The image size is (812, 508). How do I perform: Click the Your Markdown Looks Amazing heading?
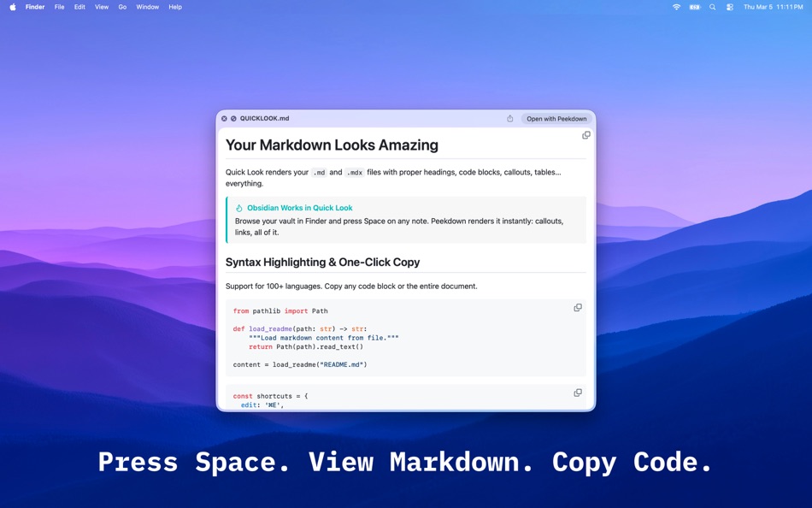(x=332, y=145)
